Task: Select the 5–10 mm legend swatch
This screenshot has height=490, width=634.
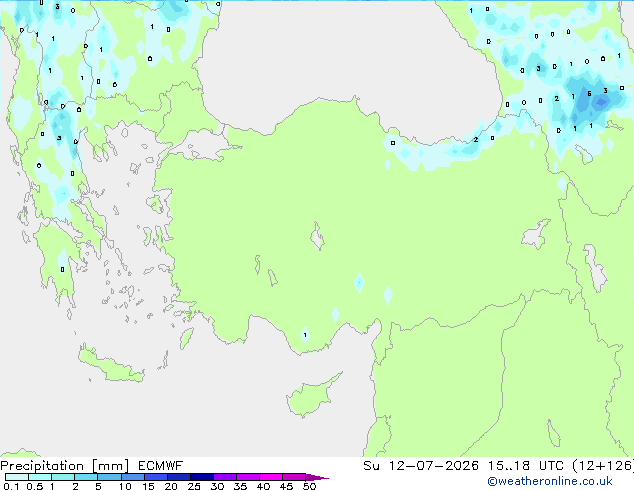Action: click(x=109, y=477)
